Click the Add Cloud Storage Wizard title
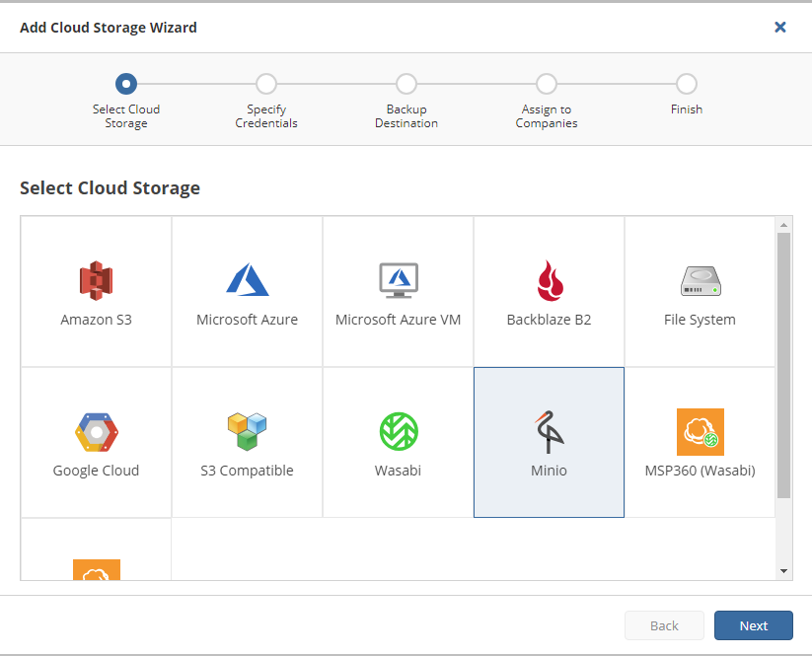This screenshot has height=656, width=812. [x=109, y=28]
